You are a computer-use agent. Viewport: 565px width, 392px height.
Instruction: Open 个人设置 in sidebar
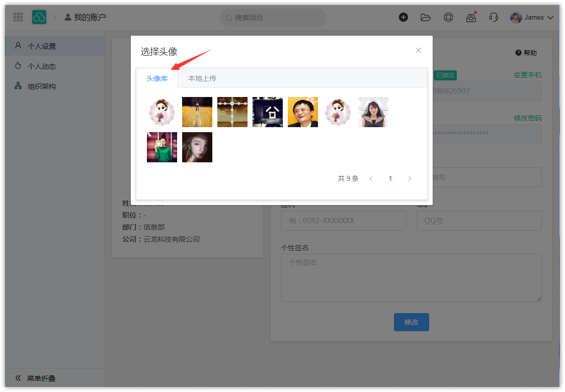(55, 46)
